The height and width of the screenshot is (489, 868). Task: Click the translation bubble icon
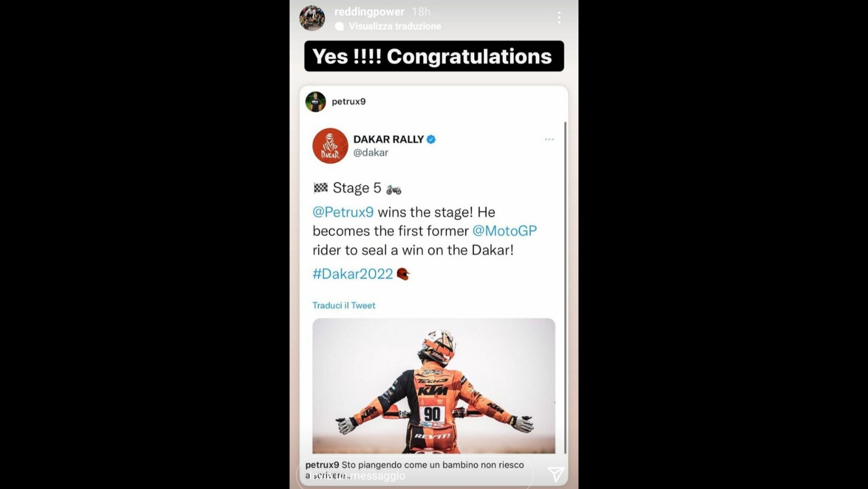(x=340, y=26)
